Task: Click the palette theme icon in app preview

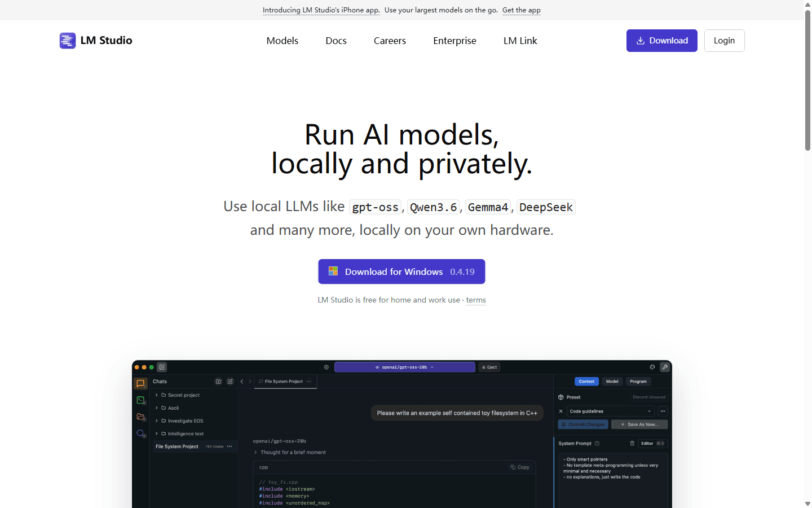Action: point(652,367)
